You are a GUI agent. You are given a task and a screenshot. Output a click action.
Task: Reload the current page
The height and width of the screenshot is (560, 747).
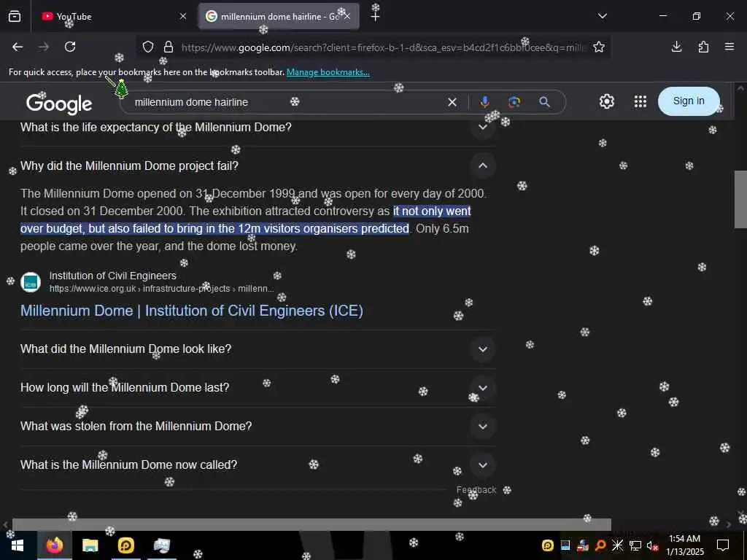pos(70,47)
